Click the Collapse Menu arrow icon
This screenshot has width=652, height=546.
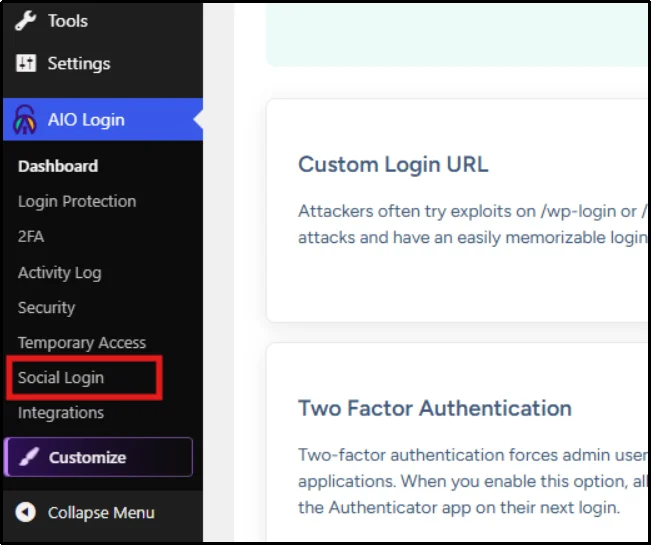[26, 512]
